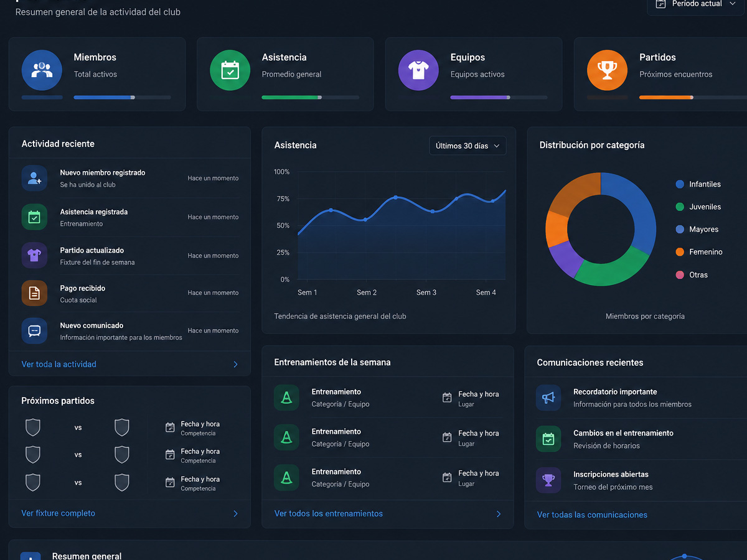Click the Tendencia de asistencia general caption

coord(341,316)
